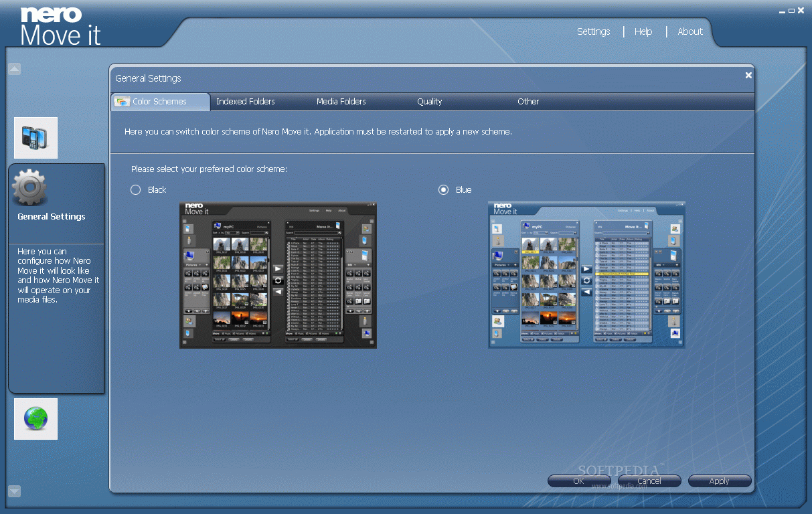Viewport: 812px width, 514px height.
Task: Switch to the Indexed Folders tab
Action: [x=246, y=102]
